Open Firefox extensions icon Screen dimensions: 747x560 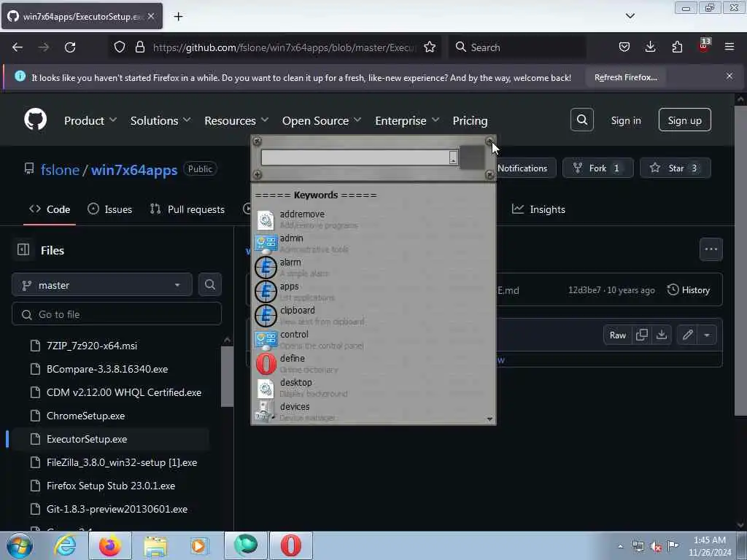pyautogui.click(x=677, y=47)
